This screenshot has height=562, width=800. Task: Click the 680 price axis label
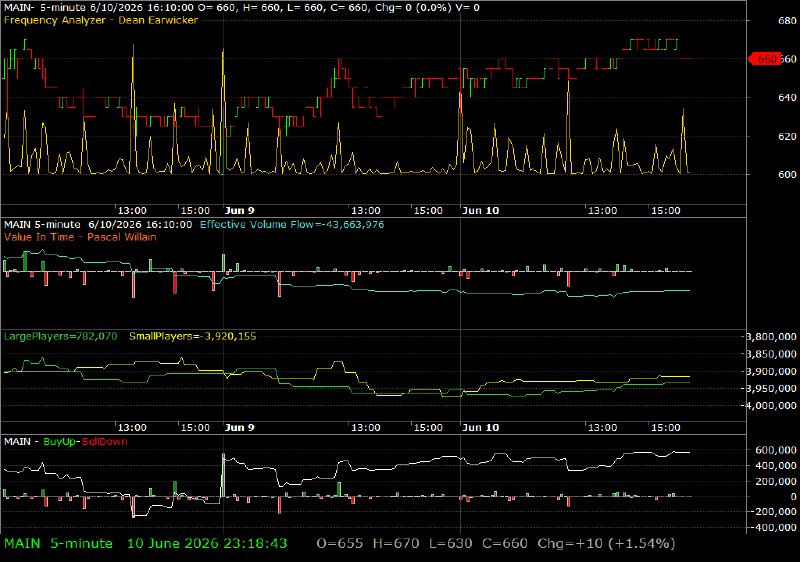pos(787,20)
